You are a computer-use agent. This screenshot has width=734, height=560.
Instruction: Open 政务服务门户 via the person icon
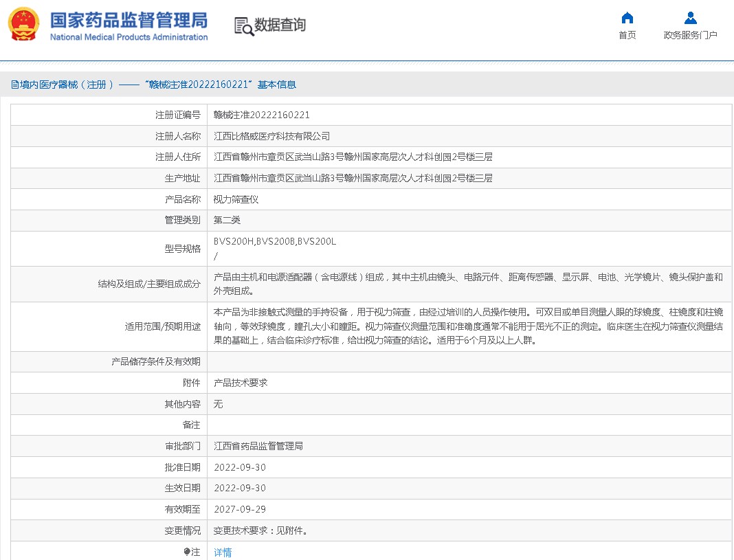click(690, 18)
